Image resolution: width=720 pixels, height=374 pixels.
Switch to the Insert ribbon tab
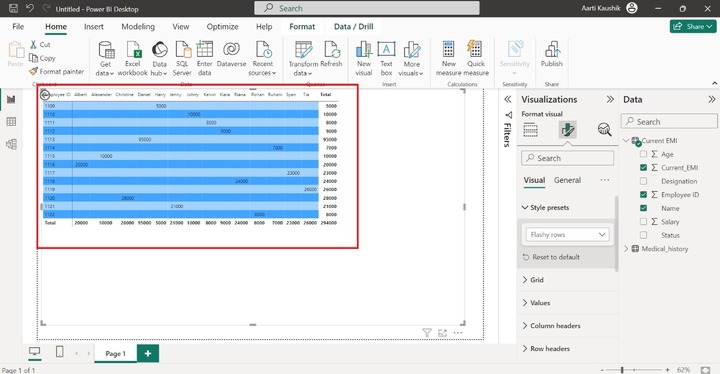[94, 27]
